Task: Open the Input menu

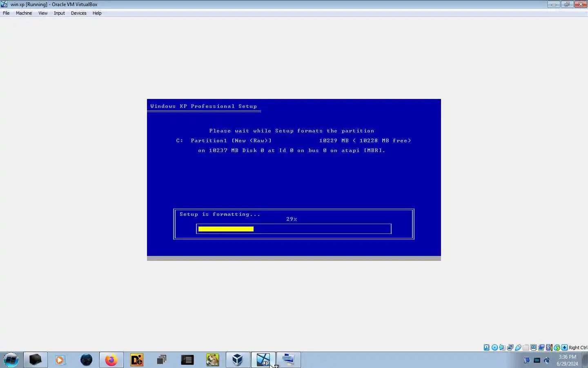Action: tap(59, 13)
